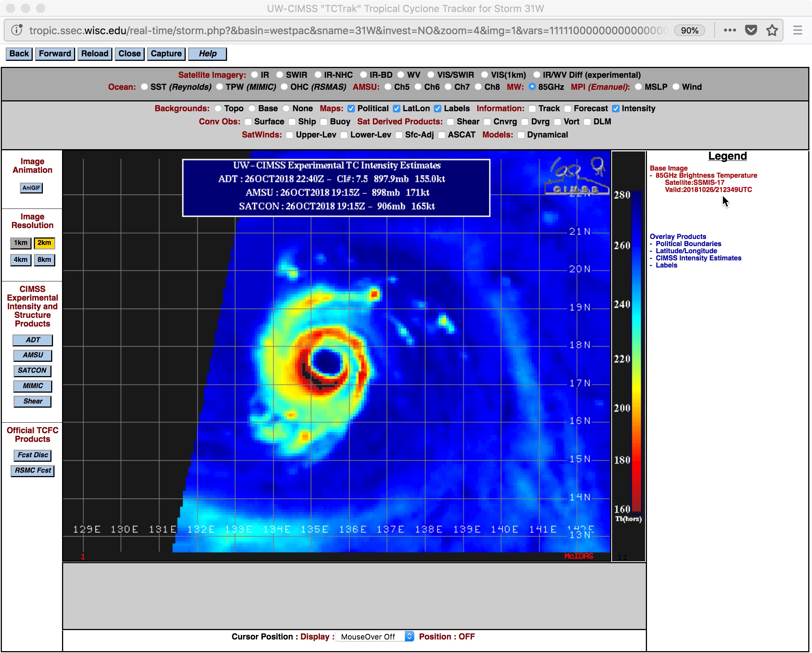Open the RSMC Fcst product

33,471
